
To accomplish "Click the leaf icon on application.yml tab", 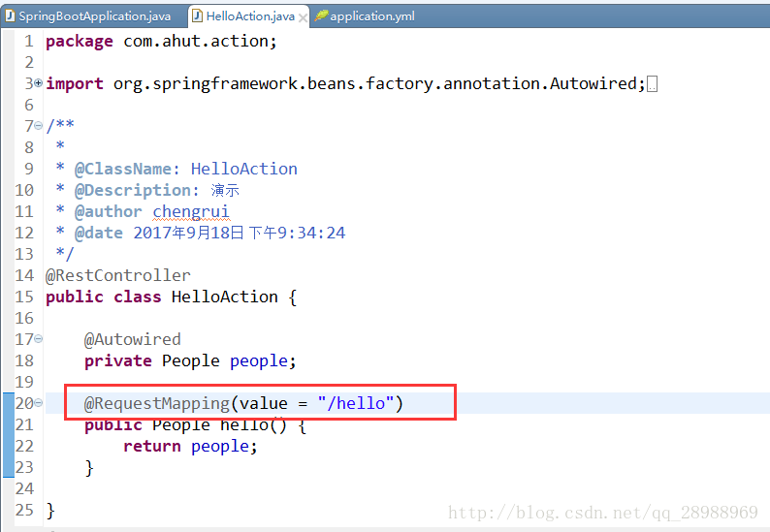I will coord(321,16).
